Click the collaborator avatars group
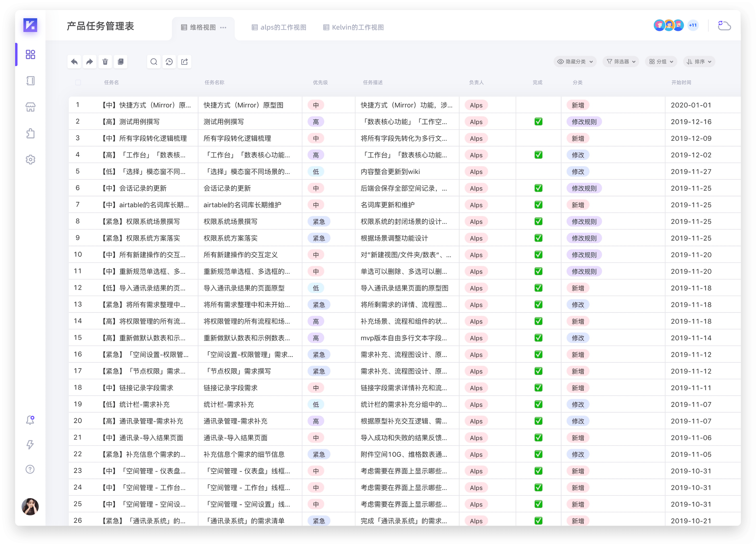The height and width of the screenshot is (546, 756). tap(669, 25)
